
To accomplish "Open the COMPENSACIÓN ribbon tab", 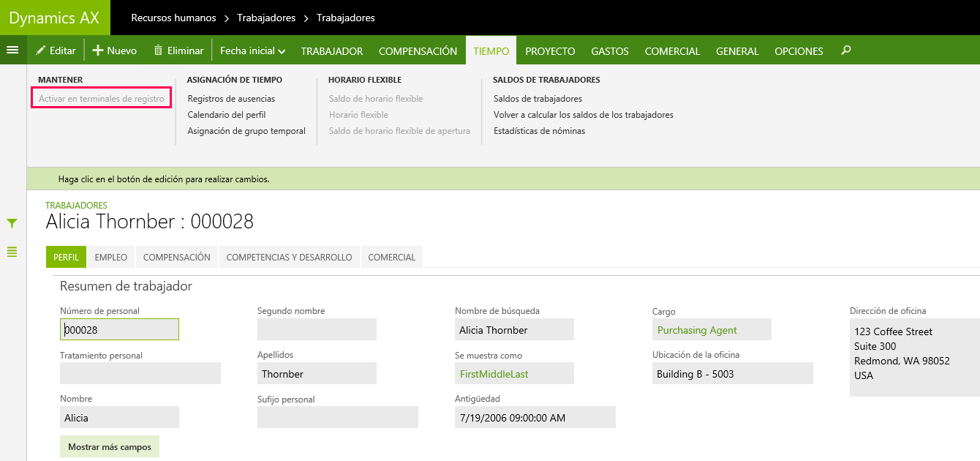I will [x=418, y=50].
